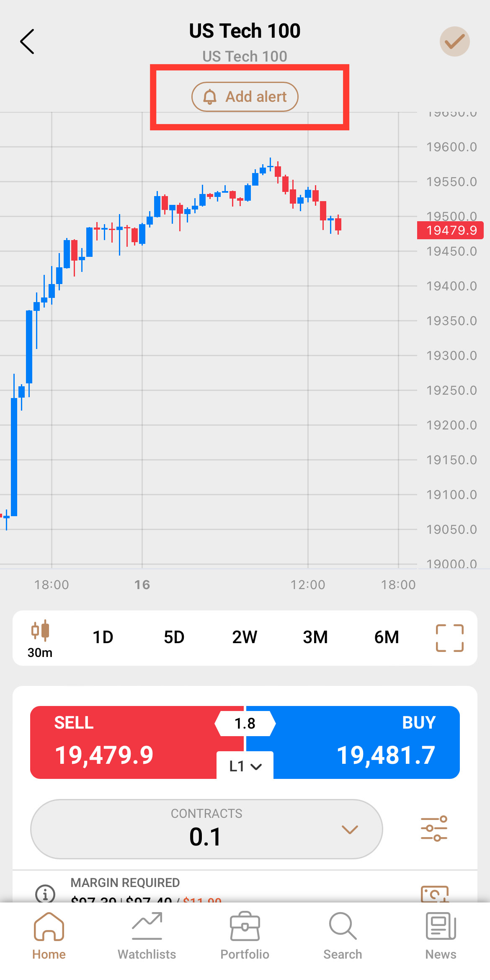The height and width of the screenshot is (980, 490).
Task: Tap the back arrow icon
Action: tap(27, 41)
